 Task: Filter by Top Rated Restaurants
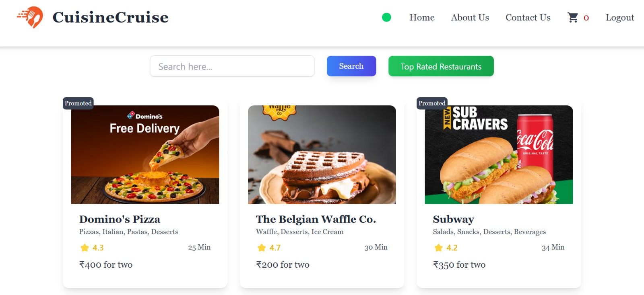click(441, 66)
